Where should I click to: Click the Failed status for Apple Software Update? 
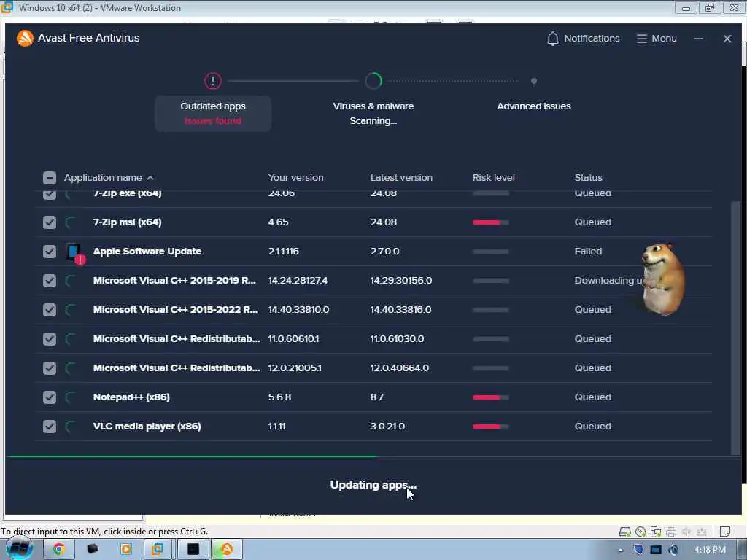click(x=589, y=252)
